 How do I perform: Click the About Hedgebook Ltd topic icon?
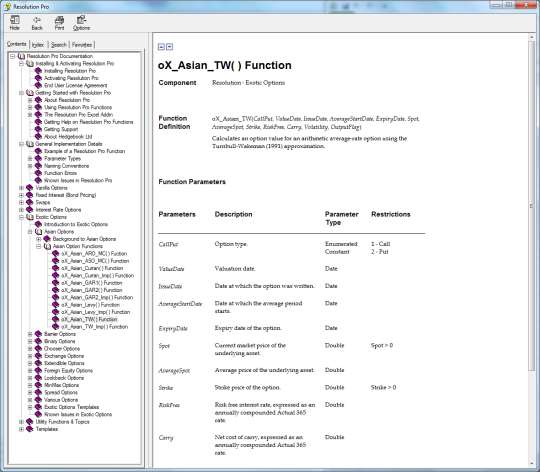(38, 136)
